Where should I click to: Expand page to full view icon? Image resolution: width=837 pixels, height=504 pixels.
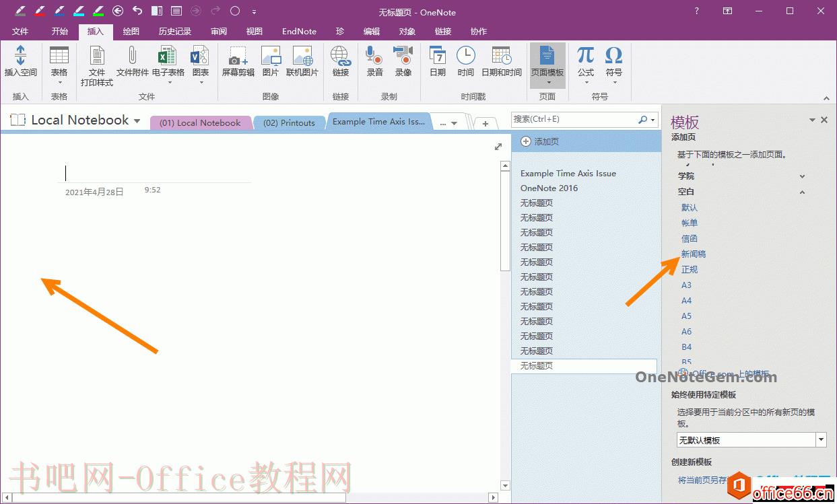(498, 147)
